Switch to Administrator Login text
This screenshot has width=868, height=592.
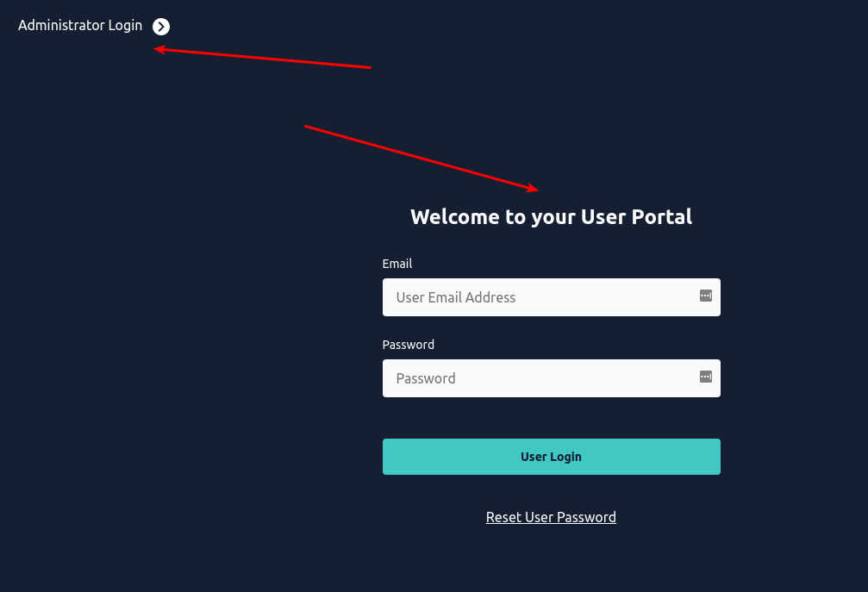click(80, 26)
